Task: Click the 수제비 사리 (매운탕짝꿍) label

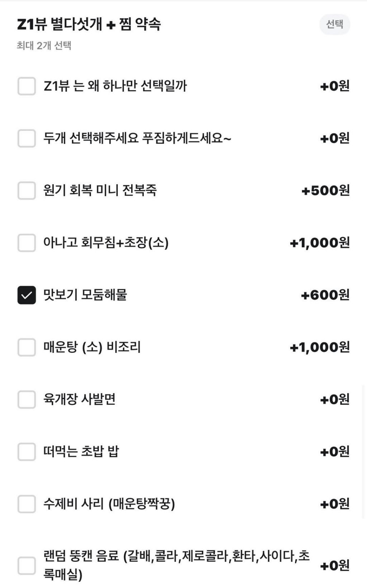Action: coord(109,504)
